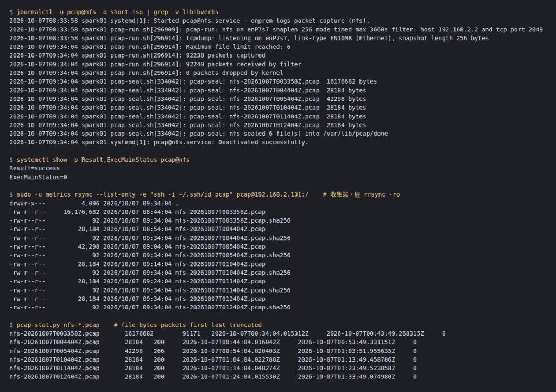
Task: Click the packet count '91171' in pcap-stat output
Action: coord(191,333)
